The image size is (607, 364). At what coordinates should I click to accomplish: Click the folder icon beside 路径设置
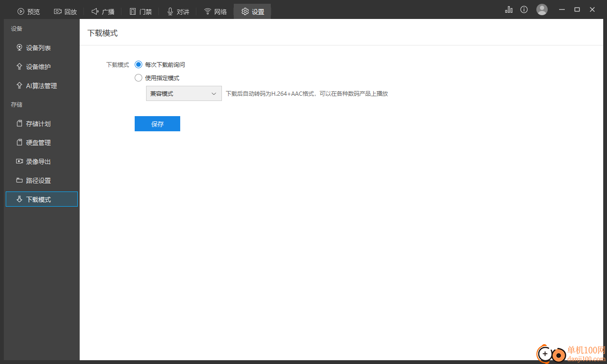click(19, 180)
